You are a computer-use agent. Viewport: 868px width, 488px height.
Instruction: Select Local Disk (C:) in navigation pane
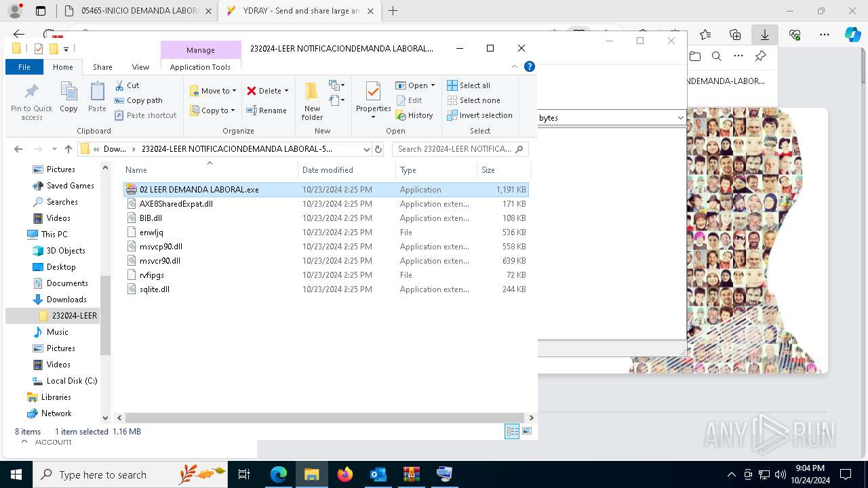pos(72,381)
